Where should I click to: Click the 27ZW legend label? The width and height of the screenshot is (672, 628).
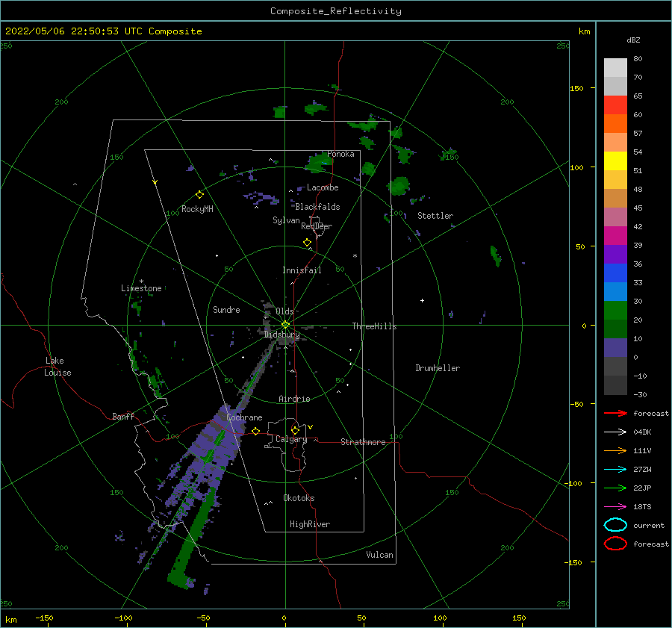(642, 470)
